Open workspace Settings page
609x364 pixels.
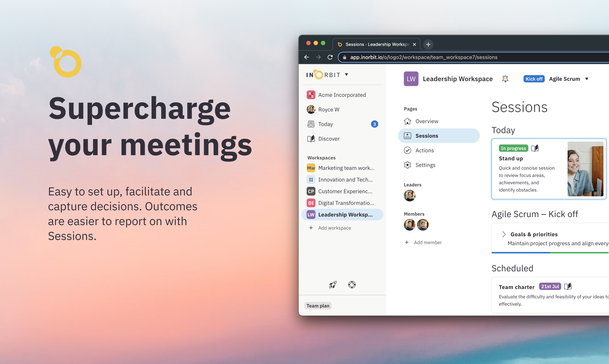click(439, 165)
